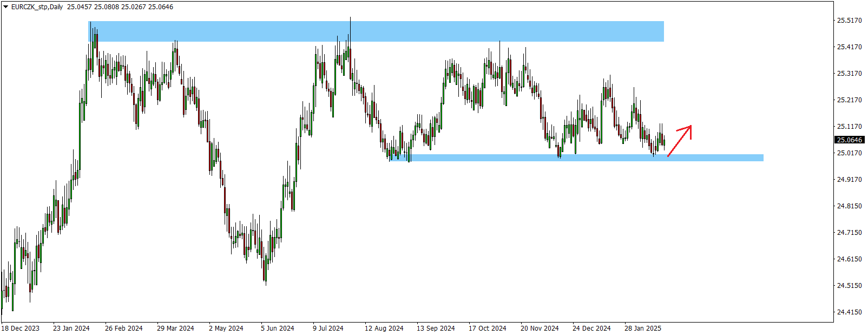Click the triangle arrow beside EURCZK_stp title
The image size is (868, 335).
6,7
